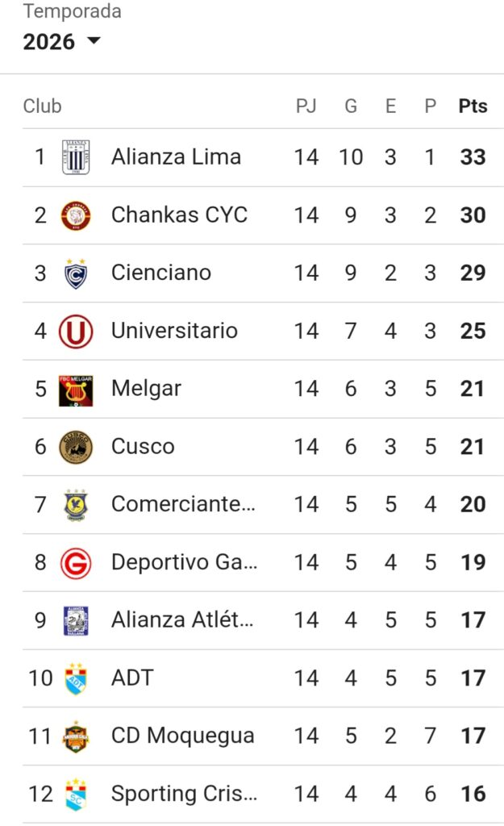This screenshot has height=826, width=504.
Task: Open the Alianza Lima team name
Action: pos(176,157)
